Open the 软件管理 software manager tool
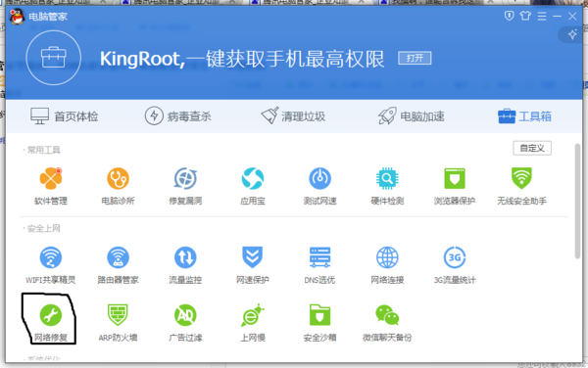Screen dimensions: 588x368 pyautogui.click(x=51, y=186)
